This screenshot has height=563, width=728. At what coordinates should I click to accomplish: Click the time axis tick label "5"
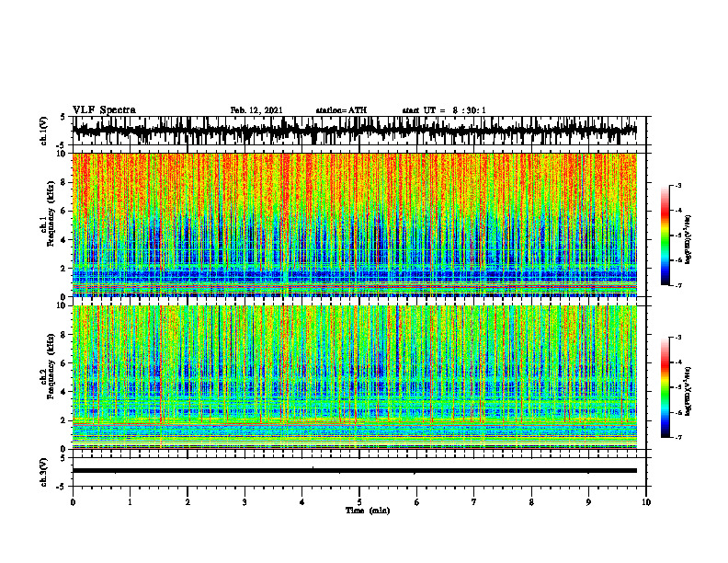(359, 502)
